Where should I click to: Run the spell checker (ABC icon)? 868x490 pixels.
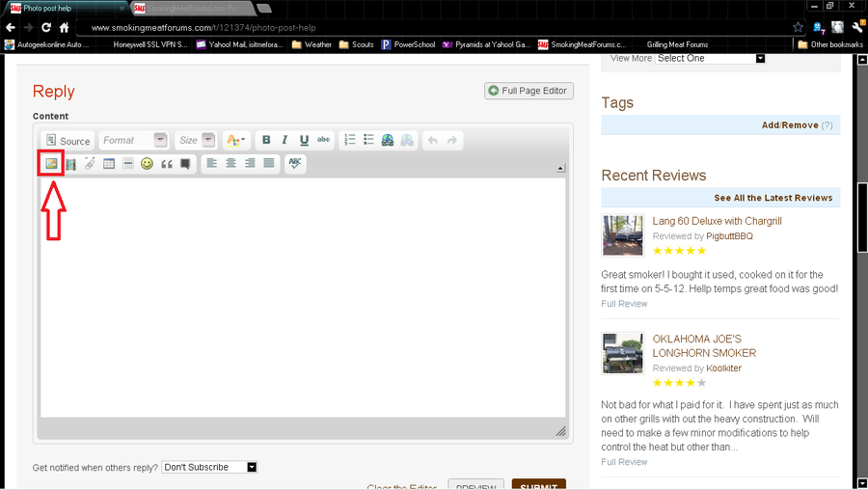click(295, 164)
